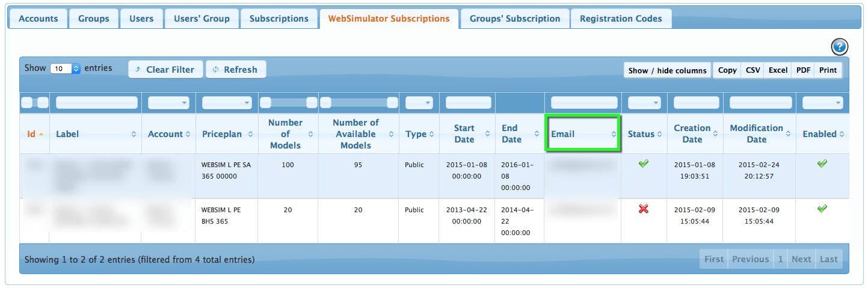Click the Label column sort arrows

coord(134,134)
